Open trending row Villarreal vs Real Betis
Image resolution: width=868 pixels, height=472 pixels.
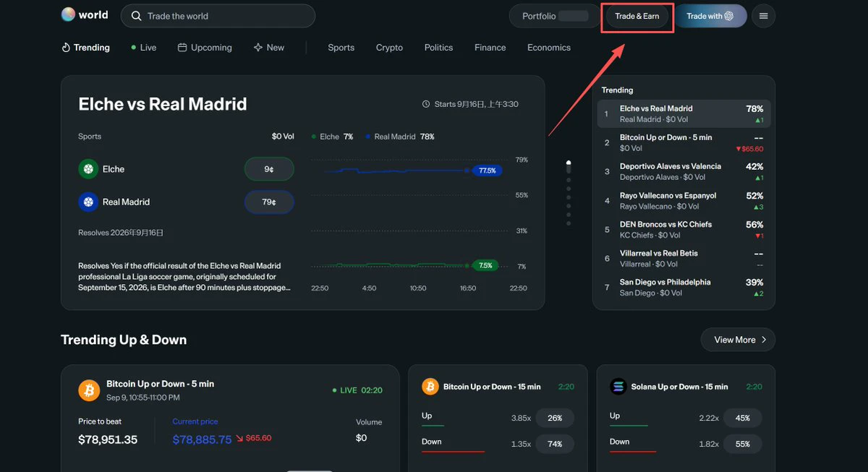coord(684,258)
